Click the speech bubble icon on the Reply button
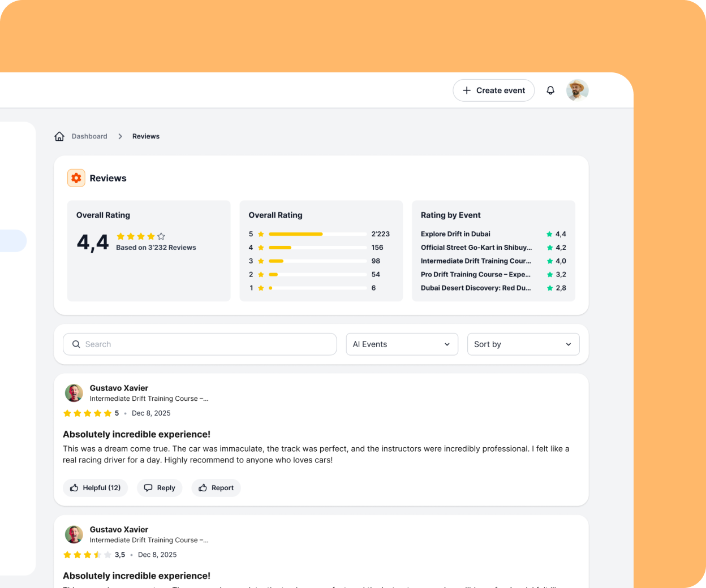The width and height of the screenshot is (706, 588). point(148,487)
